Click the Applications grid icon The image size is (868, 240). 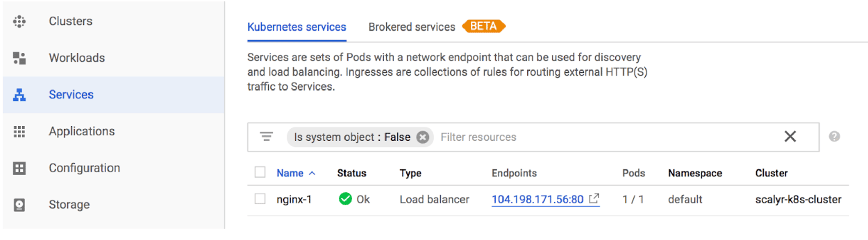19,132
